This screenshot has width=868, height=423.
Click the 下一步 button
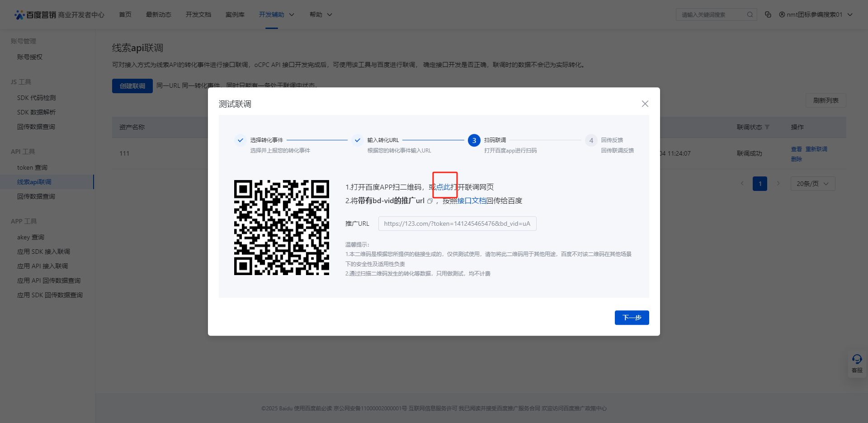click(x=632, y=318)
